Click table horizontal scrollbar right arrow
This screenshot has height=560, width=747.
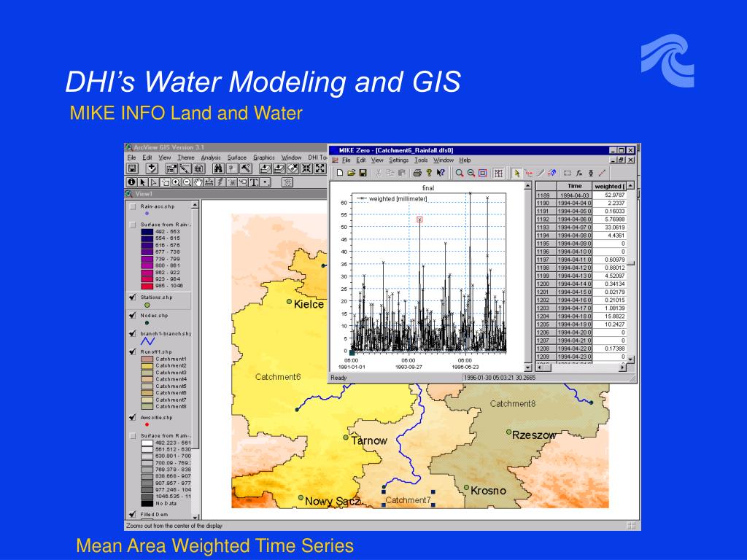point(623,367)
